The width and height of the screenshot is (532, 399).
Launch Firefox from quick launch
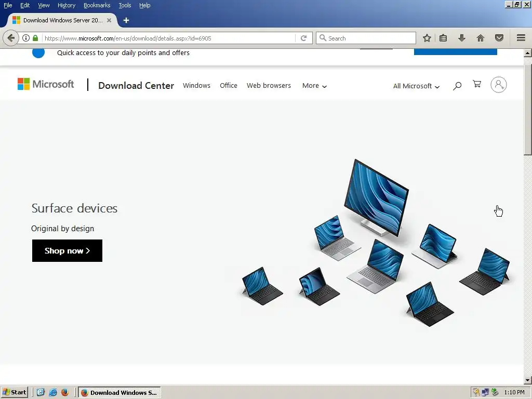coord(65,393)
